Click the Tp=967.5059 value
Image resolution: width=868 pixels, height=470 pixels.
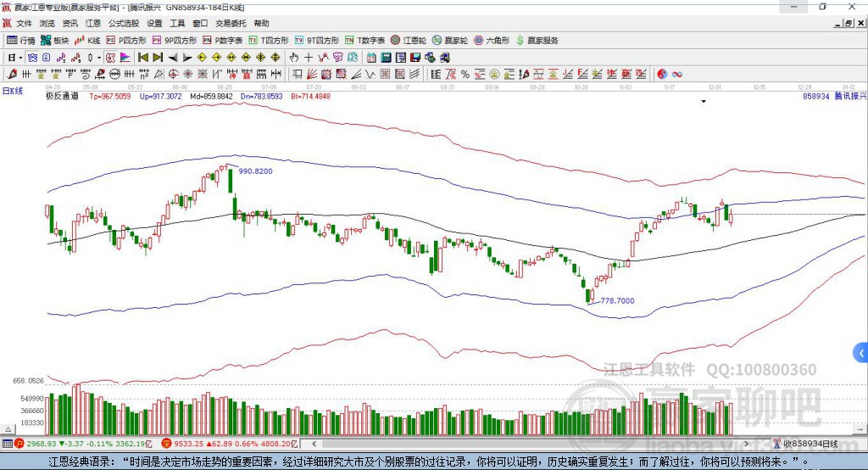110,96
